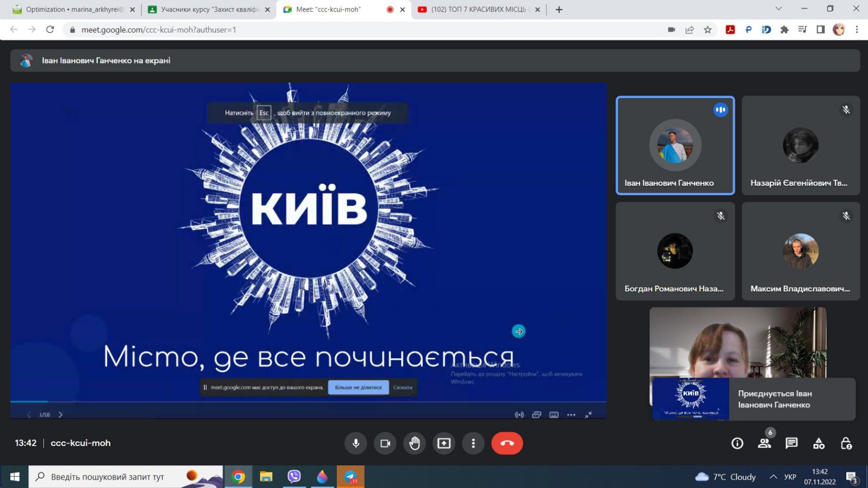The width and height of the screenshot is (868, 488).
Task: Go to the next slide in the presentation
Action: click(x=60, y=415)
